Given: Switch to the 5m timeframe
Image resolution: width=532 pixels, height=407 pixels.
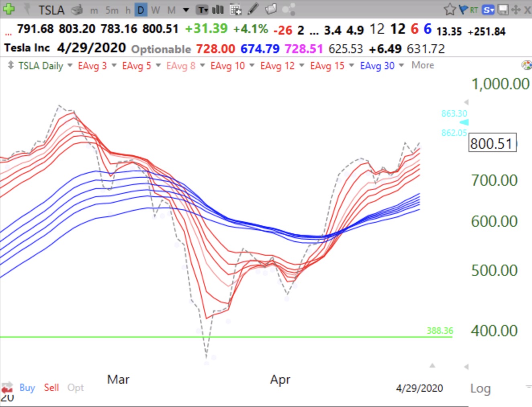Looking at the screenshot, I should tap(112, 10).
